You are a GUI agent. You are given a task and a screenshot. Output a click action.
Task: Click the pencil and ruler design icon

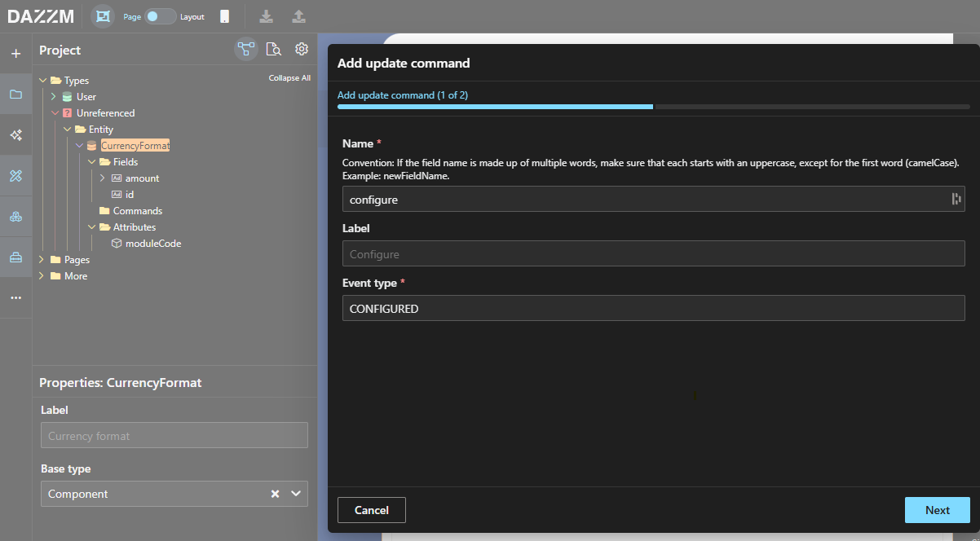(15, 176)
